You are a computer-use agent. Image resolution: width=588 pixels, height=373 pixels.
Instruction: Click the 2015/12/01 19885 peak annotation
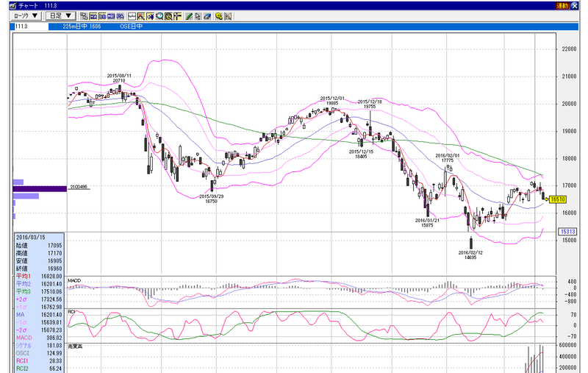332,101
